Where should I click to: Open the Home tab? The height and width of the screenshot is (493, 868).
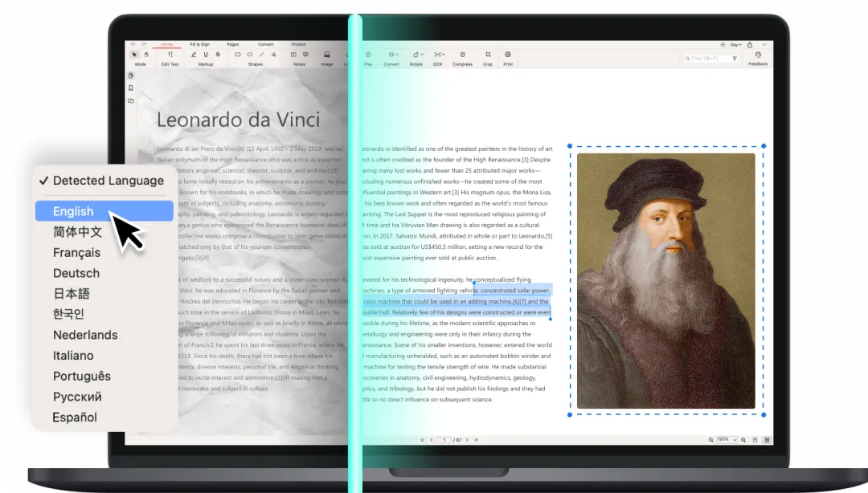tap(166, 44)
